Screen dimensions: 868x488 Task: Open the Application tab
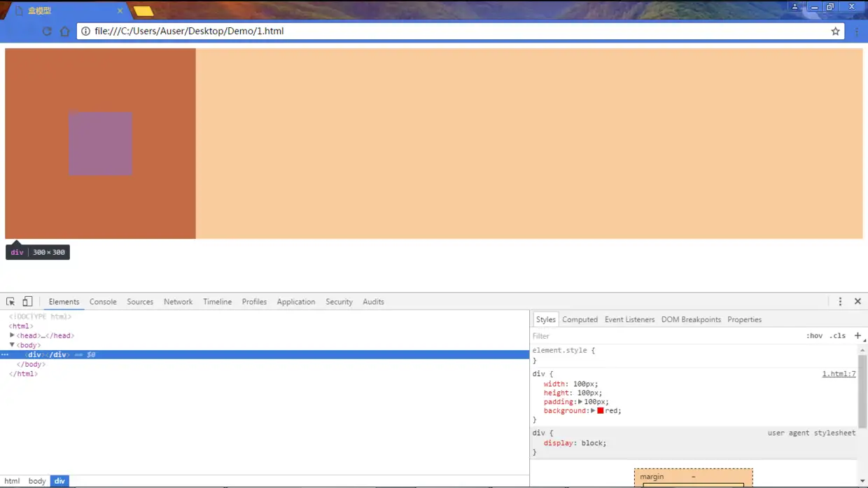click(x=296, y=302)
